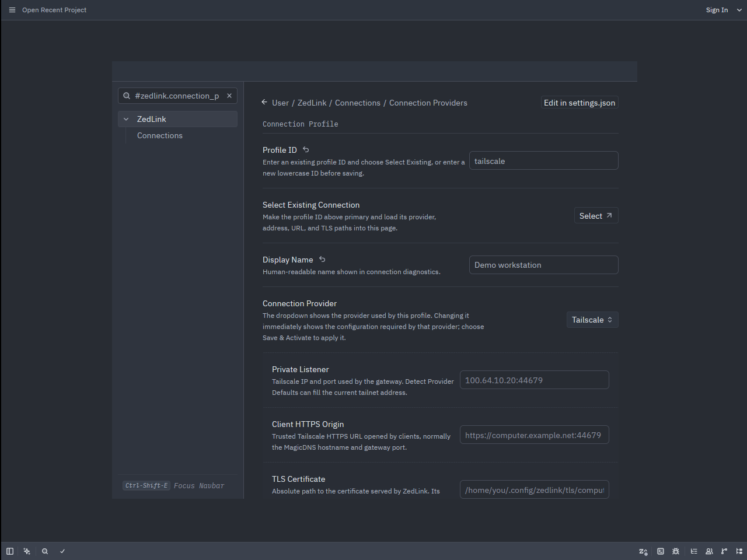Click the Ctrl-Shift-E Focus Navbar hint
Image resolution: width=747 pixels, height=560 pixels.
[x=173, y=485]
